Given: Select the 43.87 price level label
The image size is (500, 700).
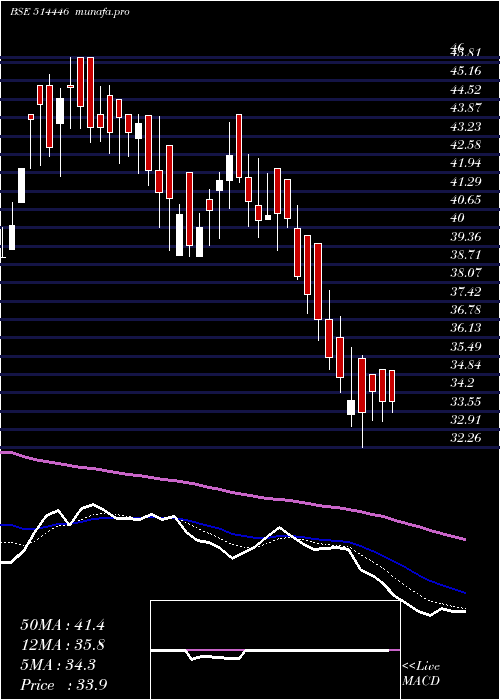Looking at the screenshot, I should tap(466, 108).
